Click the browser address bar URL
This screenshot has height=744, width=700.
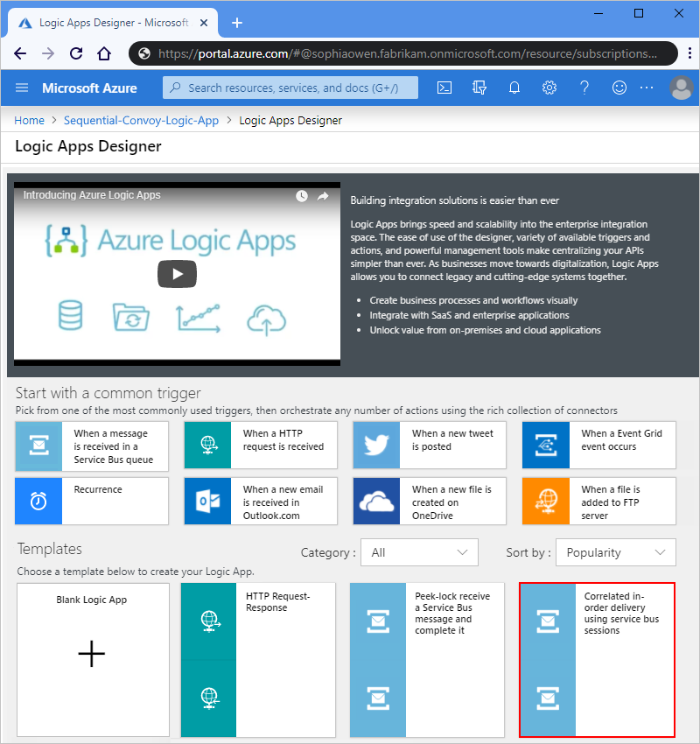coord(408,53)
